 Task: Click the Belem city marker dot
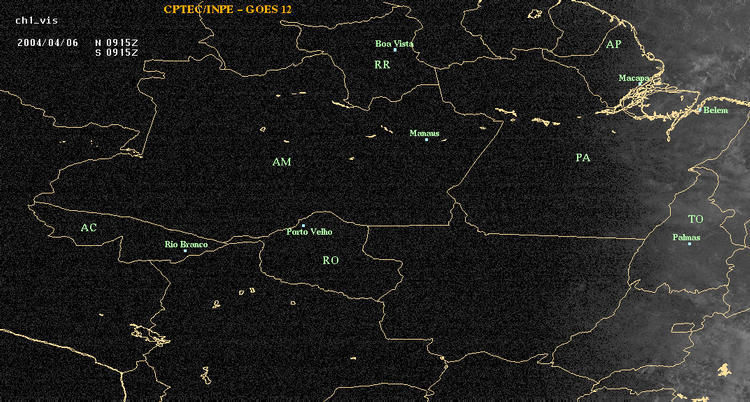(700, 110)
